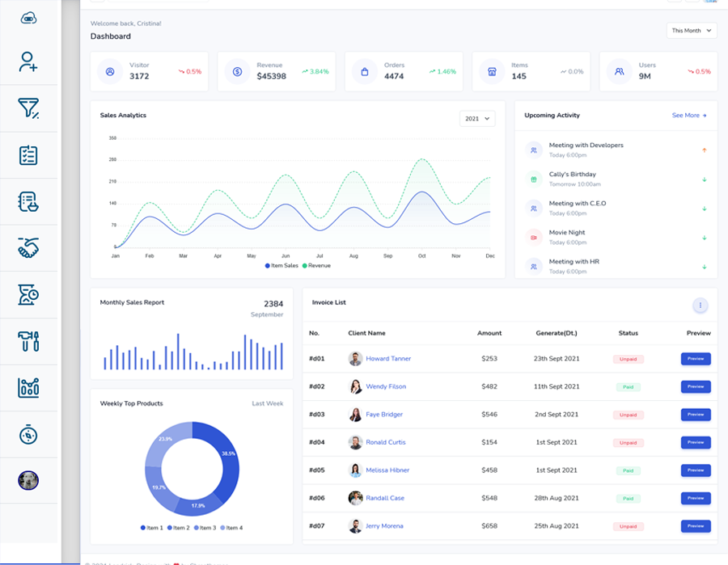Select the hammer and wrench tools icon

coord(28,341)
